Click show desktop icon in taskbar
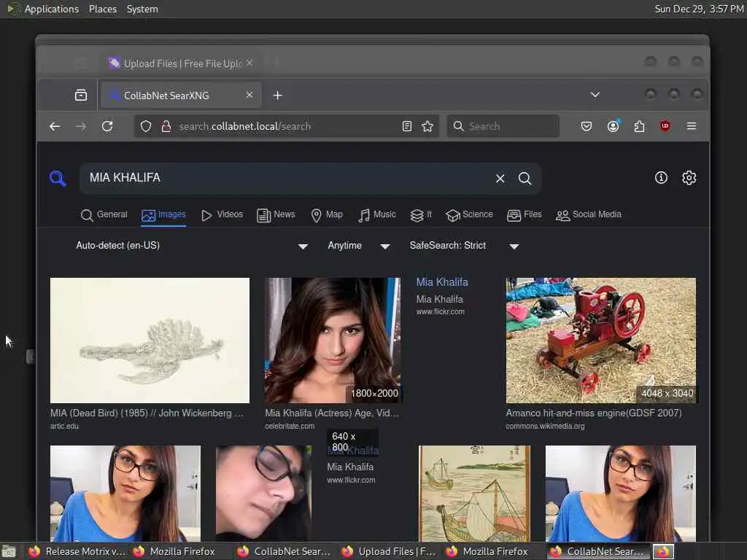This screenshot has height=560, width=747. click(9, 551)
